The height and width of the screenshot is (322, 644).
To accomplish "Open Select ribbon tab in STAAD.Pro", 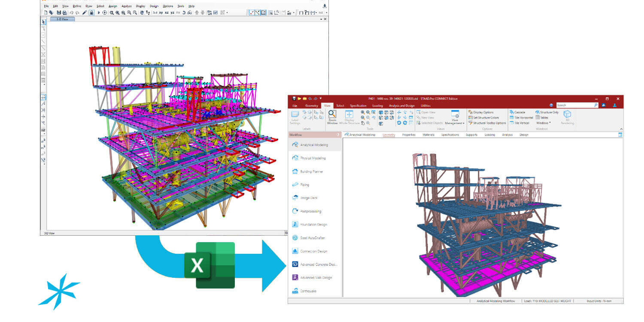I will (x=340, y=105).
